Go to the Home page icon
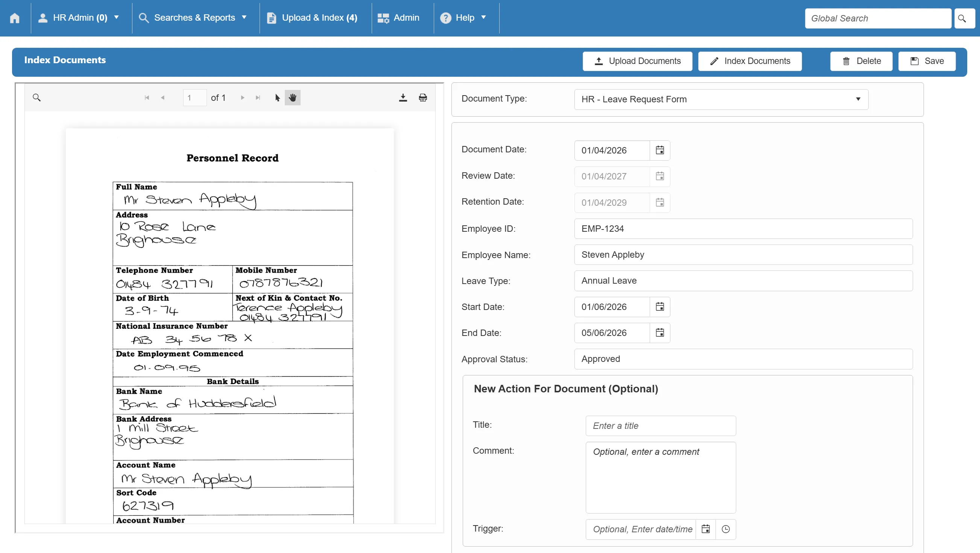Viewport: 980px width, 553px height. pos(14,18)
